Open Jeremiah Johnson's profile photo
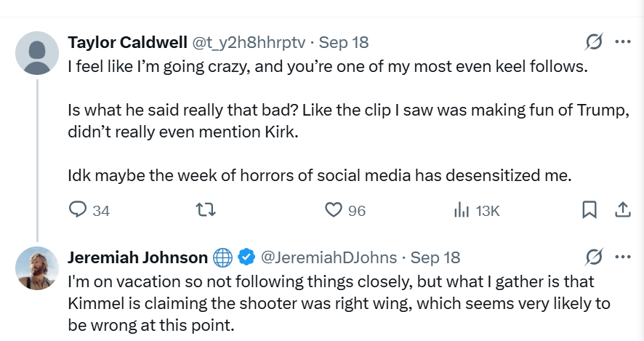This screenshot has height=341, width=644. coord(37,268)
